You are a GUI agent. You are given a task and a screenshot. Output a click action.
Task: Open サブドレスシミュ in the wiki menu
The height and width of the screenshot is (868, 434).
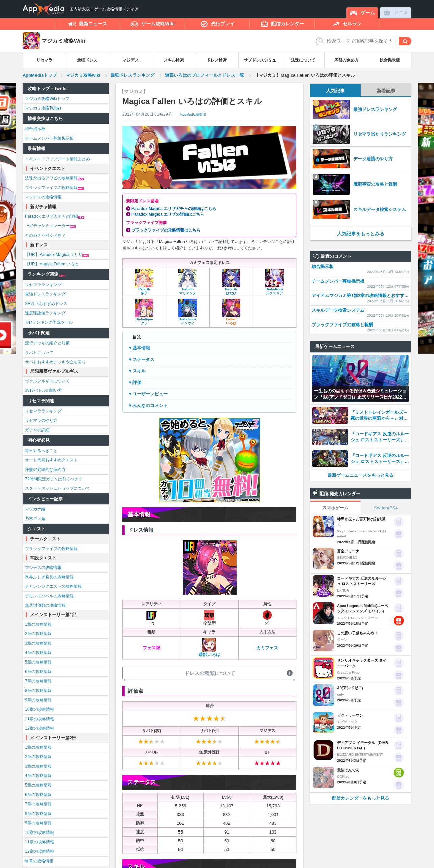click(260, 60)
